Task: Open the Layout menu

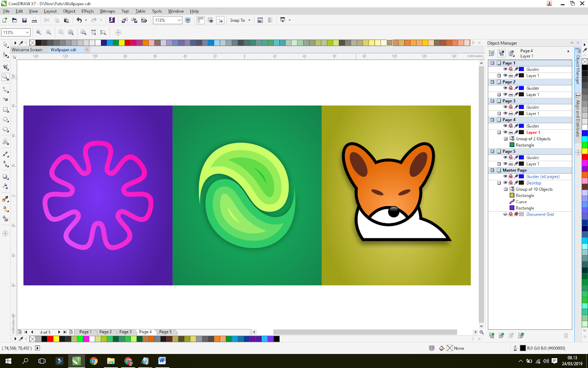Action: pos(50,11)
